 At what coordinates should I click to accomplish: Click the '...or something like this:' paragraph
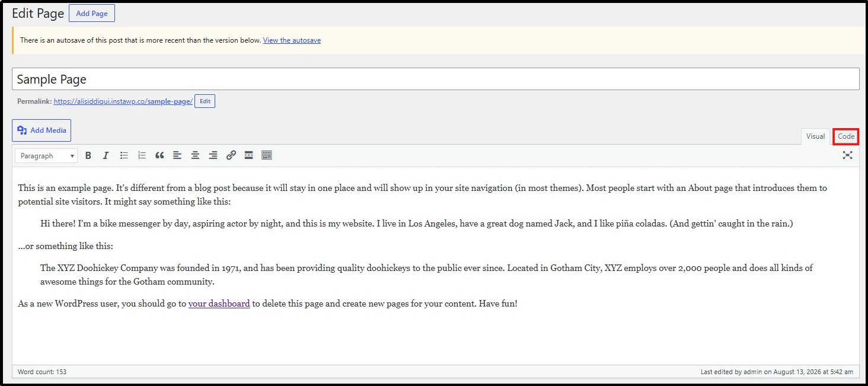[x=65, y=246]
